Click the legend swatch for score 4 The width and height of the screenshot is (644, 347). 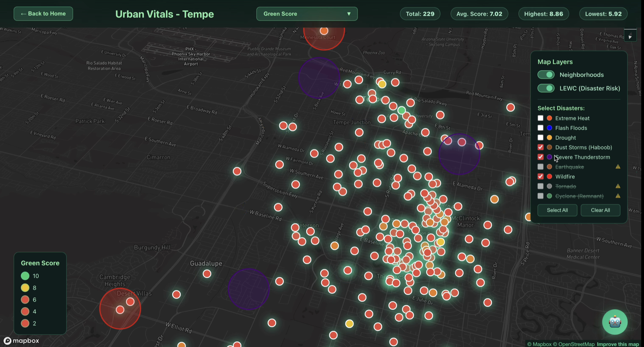tap(25, 311)
